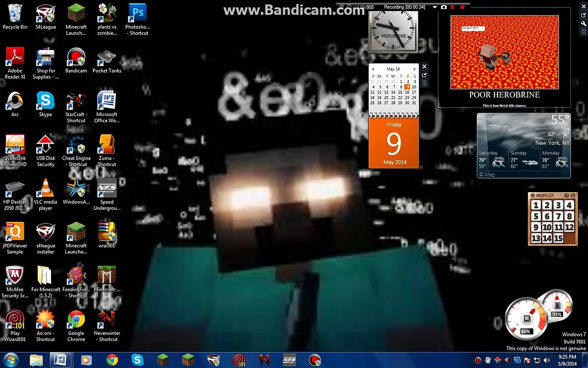Launch Need for Speed Underground icon
Image resolution: width=588 pixels, height=368 pixels.
(107, 195)
